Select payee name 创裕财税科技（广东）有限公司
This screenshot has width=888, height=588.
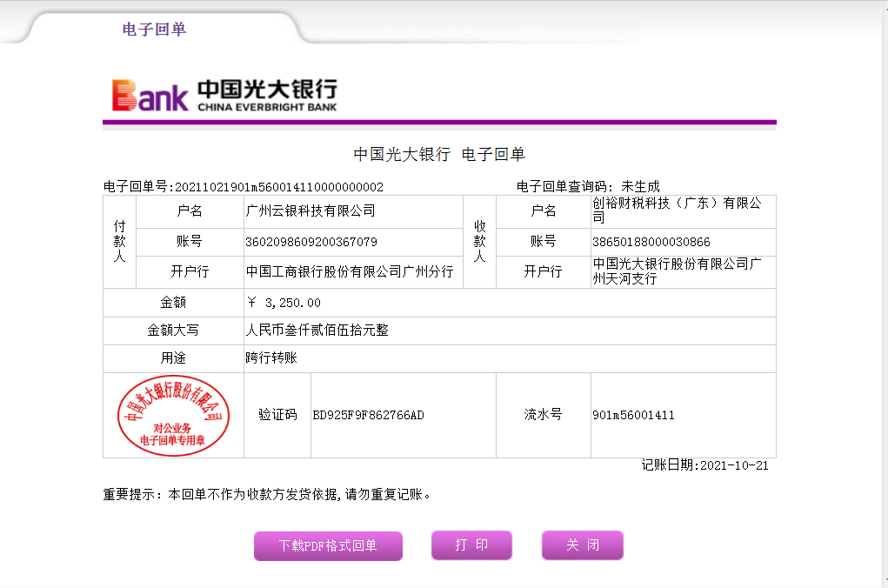(677, 210)
